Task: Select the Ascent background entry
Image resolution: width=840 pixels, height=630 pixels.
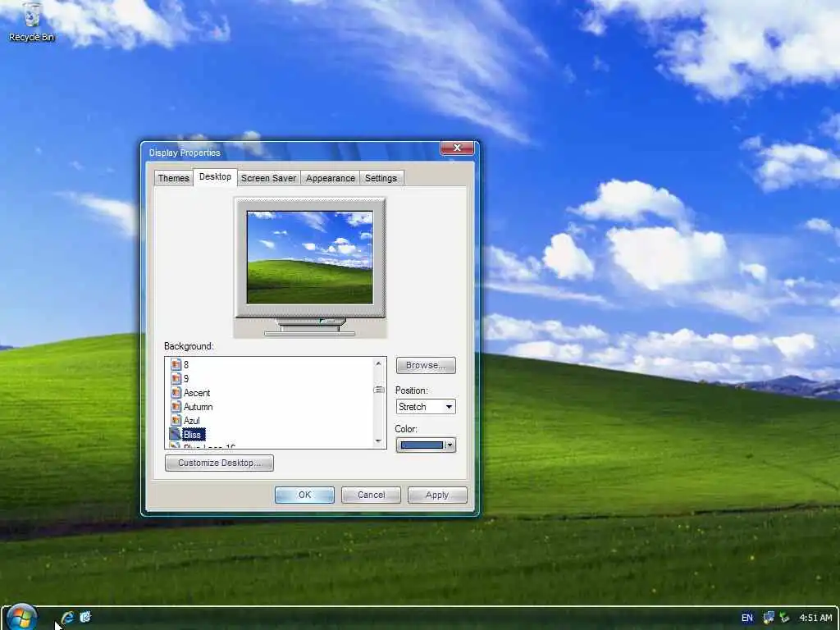Action: tap(197, 393)
